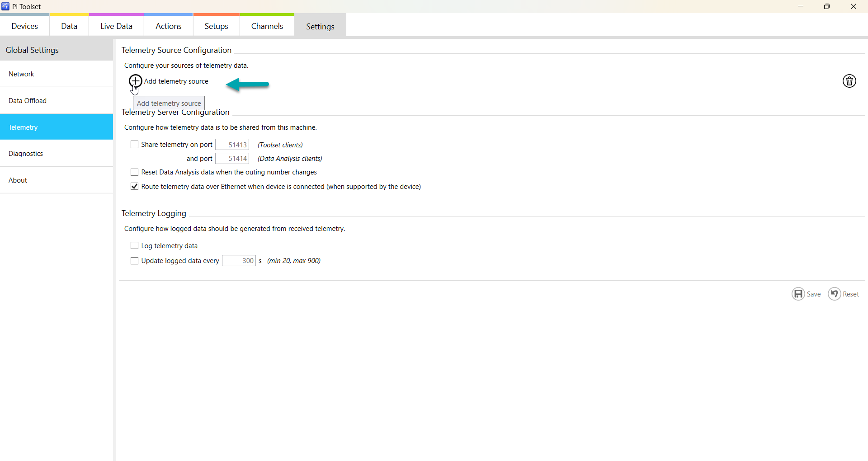
Task: Open the Channels tab
Action: pyautogui.click(x=267, y=26)
